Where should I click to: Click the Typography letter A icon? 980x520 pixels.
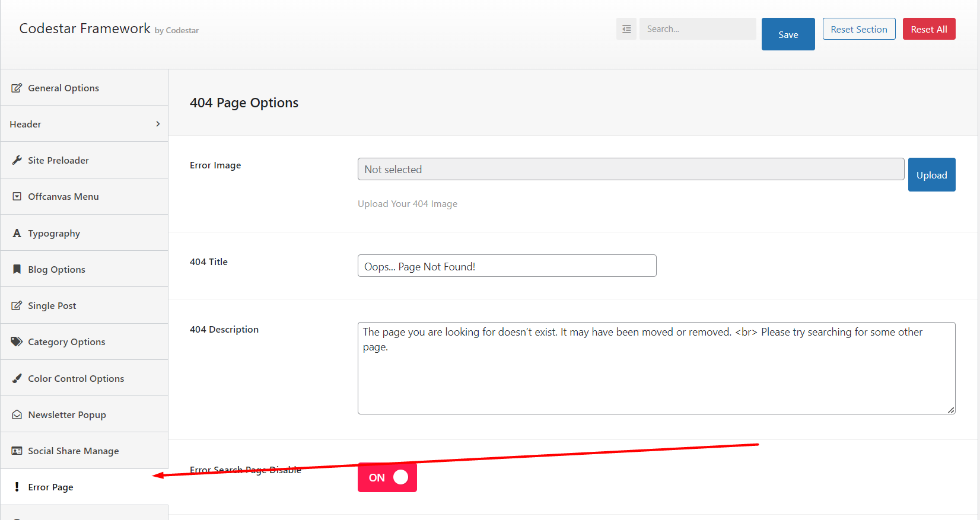[x=17, y=233]
